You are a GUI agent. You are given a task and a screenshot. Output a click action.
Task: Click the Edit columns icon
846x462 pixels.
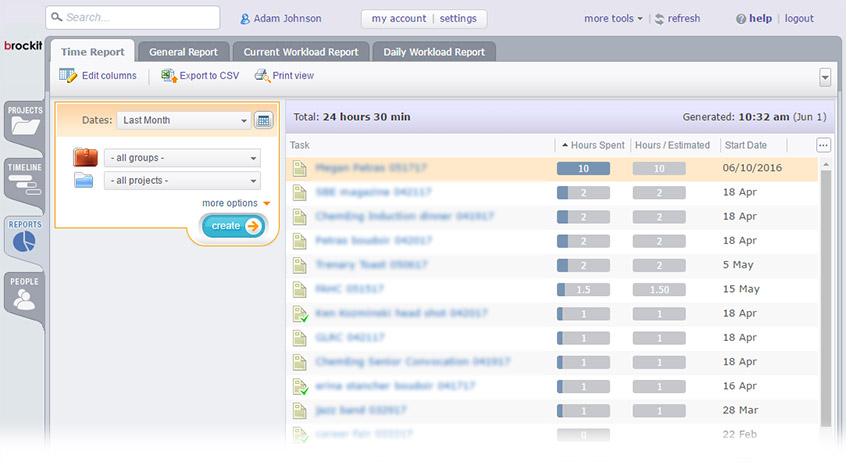(x=68, y=76)
